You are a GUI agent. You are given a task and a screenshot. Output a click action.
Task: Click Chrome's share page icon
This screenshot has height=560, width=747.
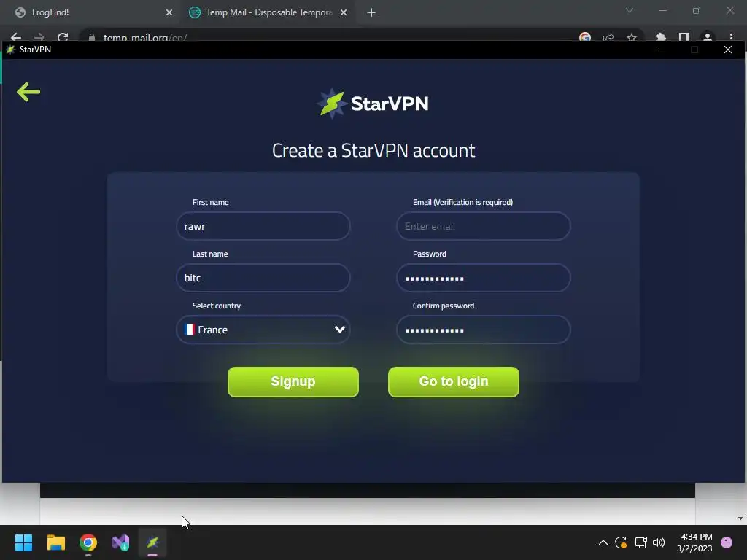point(608,37)
